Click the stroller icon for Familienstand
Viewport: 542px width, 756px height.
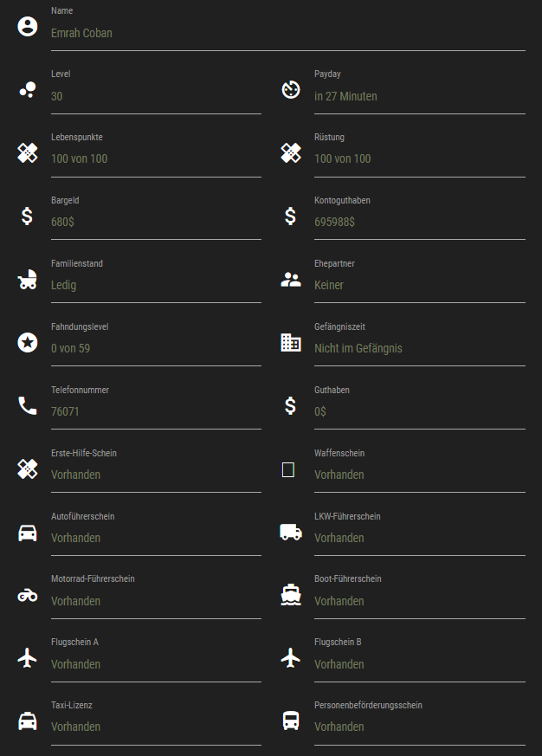28,279
